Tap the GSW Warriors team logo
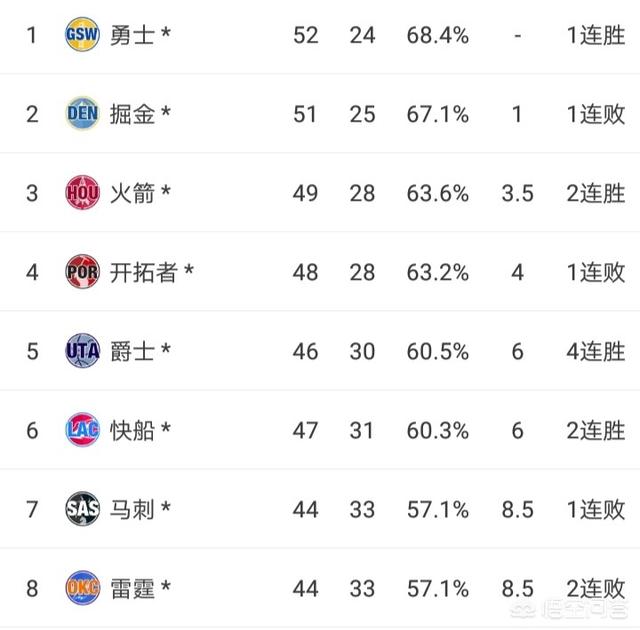640x630 pixels. click(x=82, y=34)
